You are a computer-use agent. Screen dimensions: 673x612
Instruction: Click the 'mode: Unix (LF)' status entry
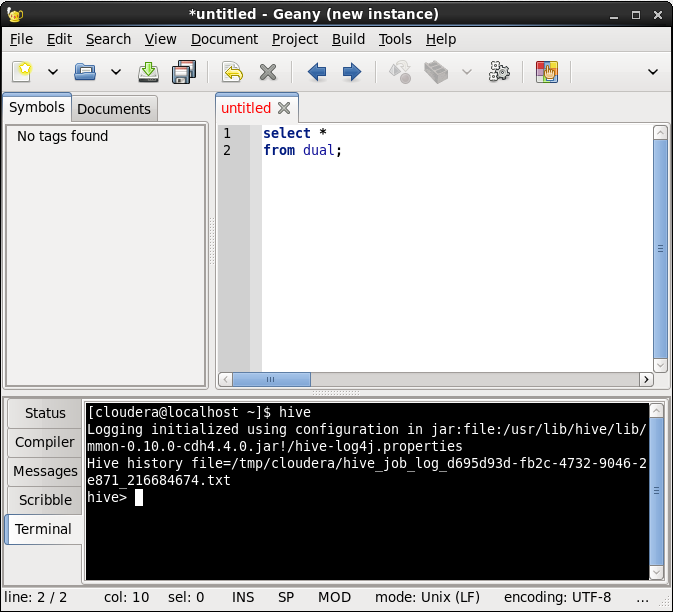click(427, 597)
